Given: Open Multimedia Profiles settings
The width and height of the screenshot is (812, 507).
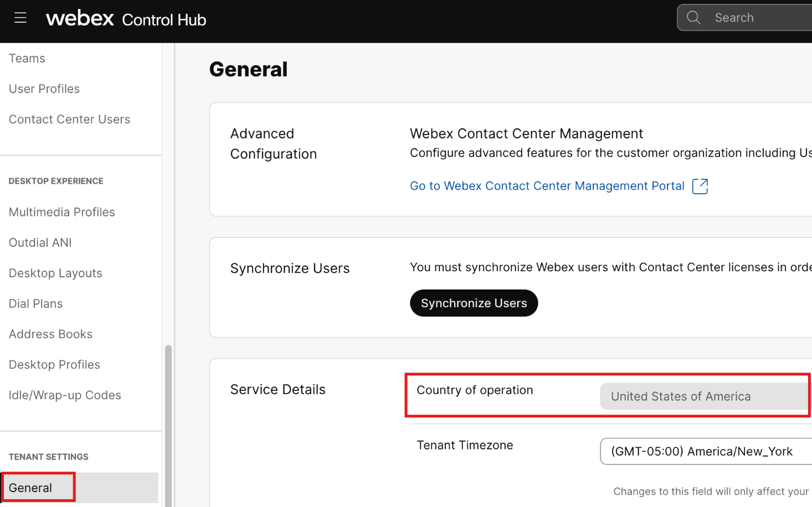Looking at the screenshot, I should [x=62, y=213].
